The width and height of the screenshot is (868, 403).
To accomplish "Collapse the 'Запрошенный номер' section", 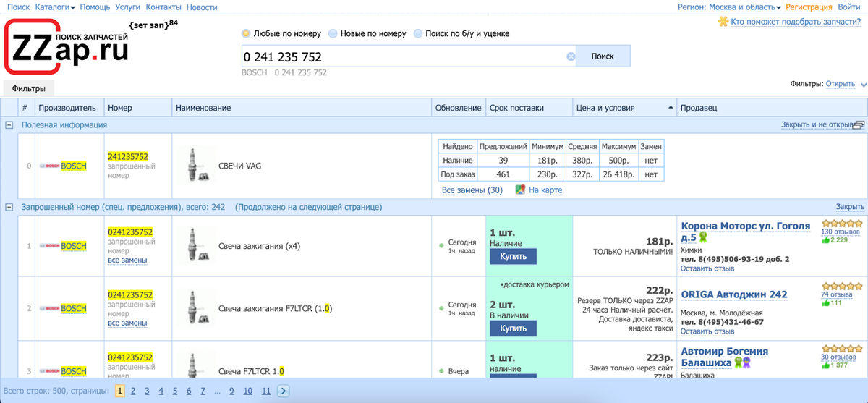I will click(9, 207).
